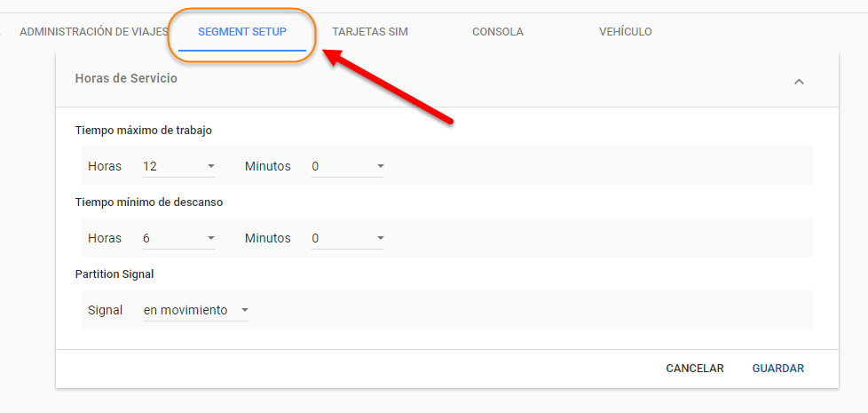Click the Tiempo máximo de trabajo heading

click(144, 130)
